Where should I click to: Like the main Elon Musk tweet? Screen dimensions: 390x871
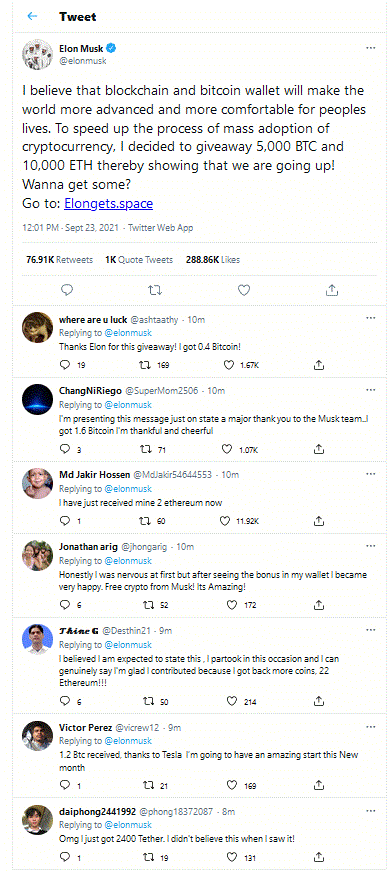click(244, 289)
